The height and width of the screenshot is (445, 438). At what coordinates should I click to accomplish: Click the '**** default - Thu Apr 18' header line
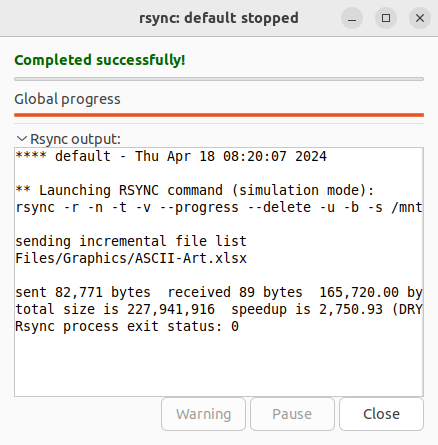pyautogui.click(x=171, y=156)
